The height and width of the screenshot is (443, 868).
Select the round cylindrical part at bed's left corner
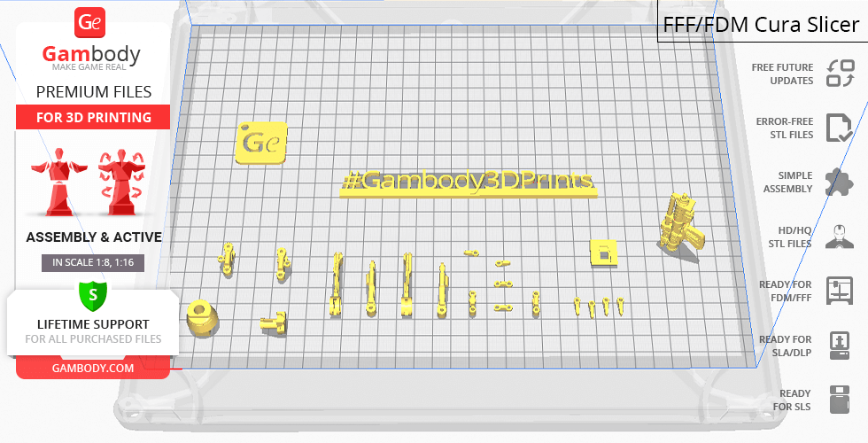[203, 316]
